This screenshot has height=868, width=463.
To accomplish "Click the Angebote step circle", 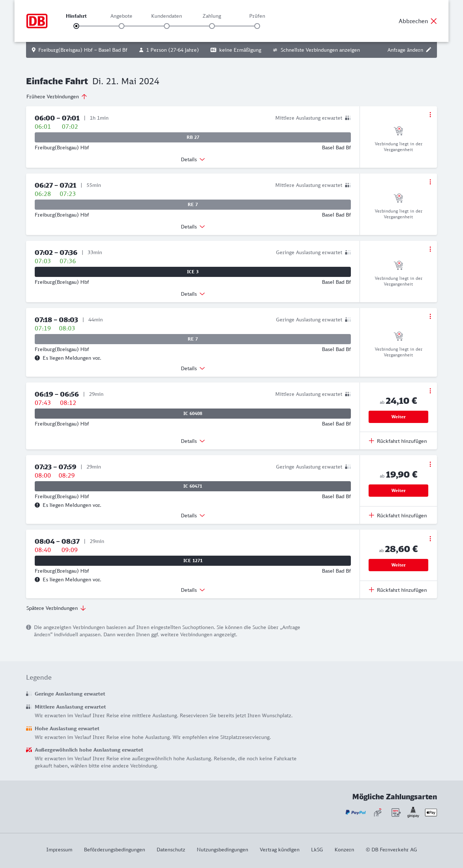I will [x=122, y=26].
